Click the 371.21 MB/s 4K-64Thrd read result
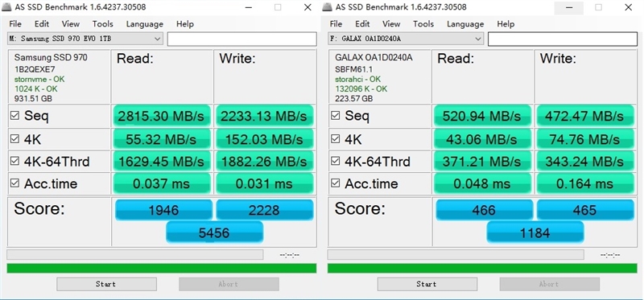Viewport: 644px width, 300px height. (482, 162)
